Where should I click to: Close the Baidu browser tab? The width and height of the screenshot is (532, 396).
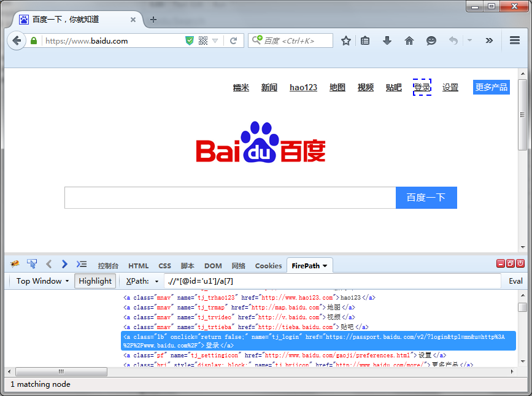[133, 20]
